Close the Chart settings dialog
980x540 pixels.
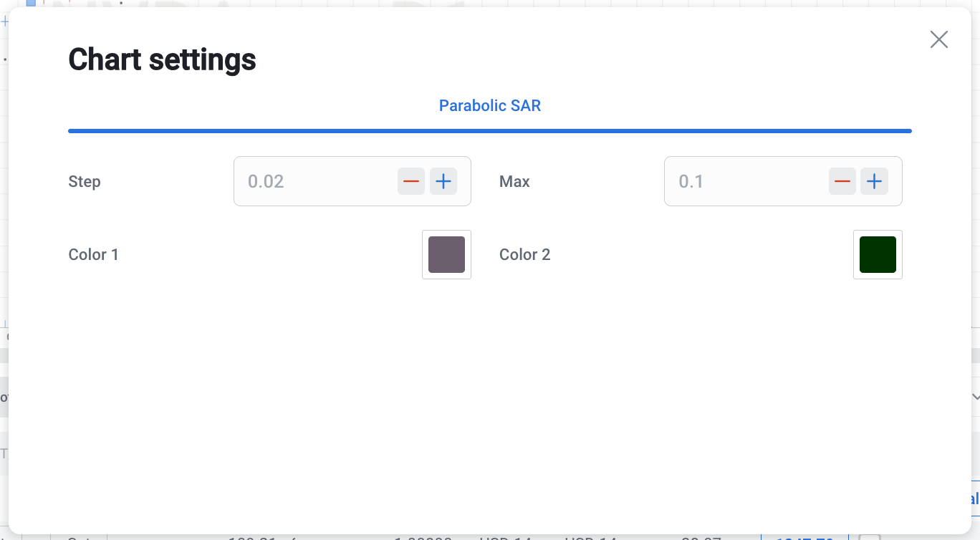[938, 39]
